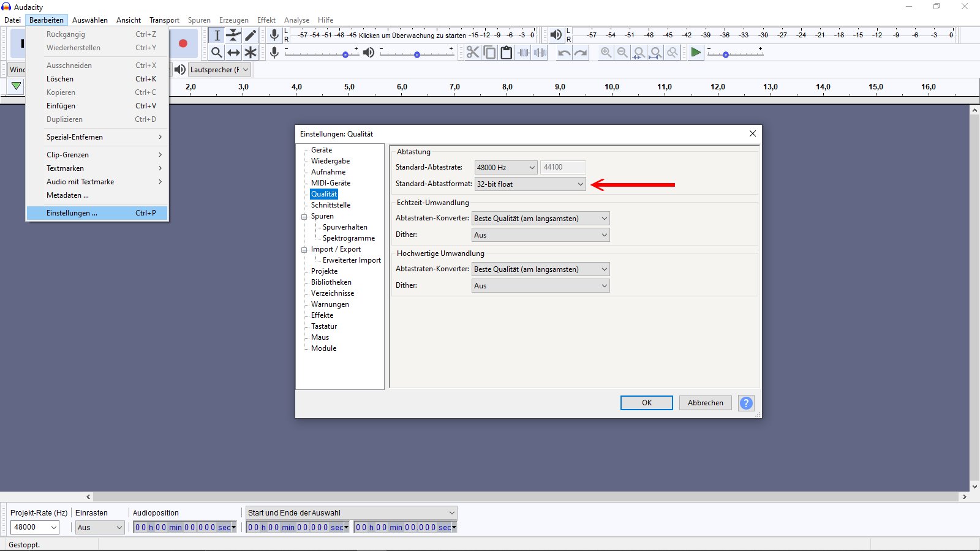Image resolution: width=980 pixels, height=551 pixels.
Task: Select the Draw pencil tool
Action: click(251, 36)
